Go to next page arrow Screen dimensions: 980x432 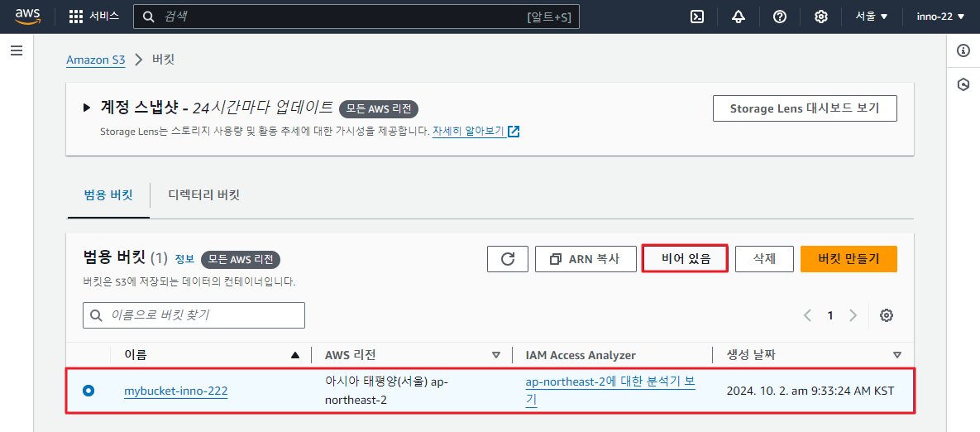(853, 315)
